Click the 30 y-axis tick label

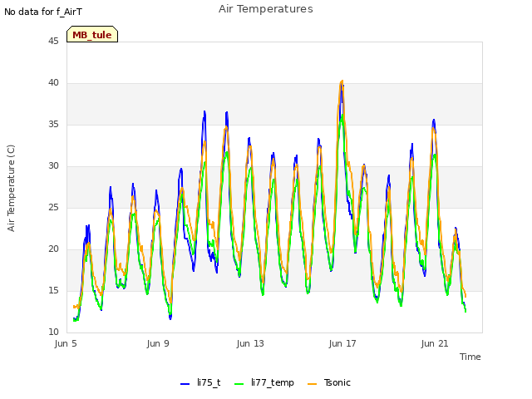53,166
